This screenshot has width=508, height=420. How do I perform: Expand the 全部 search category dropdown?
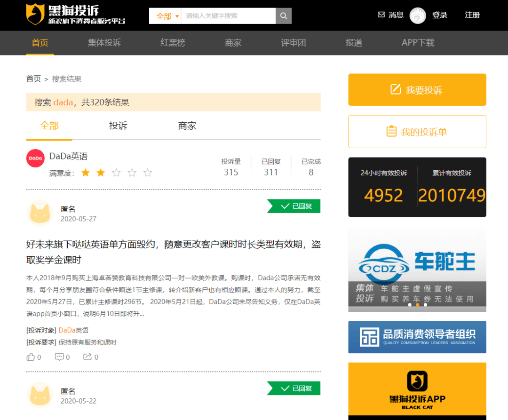pos(167,16)
